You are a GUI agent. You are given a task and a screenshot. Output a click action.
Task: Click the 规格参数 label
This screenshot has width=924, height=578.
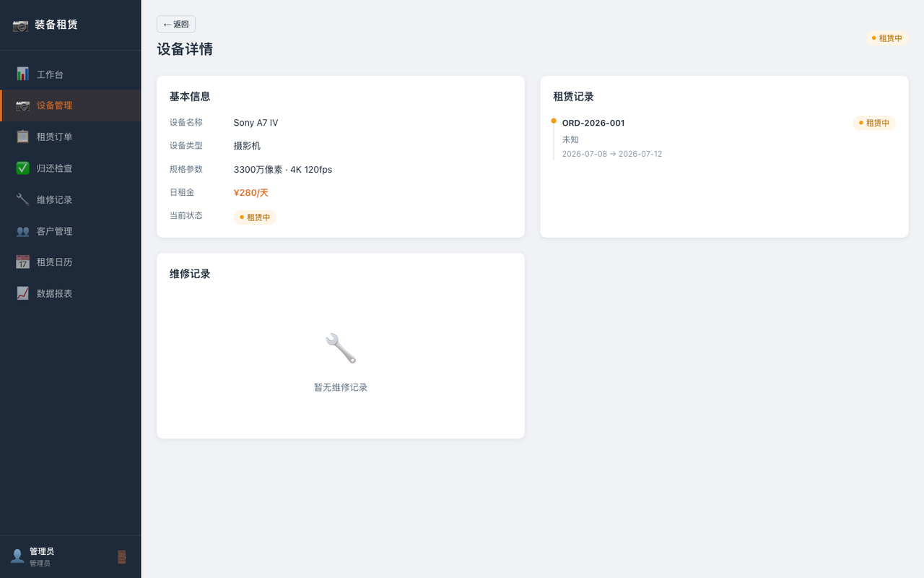(186, 169)
